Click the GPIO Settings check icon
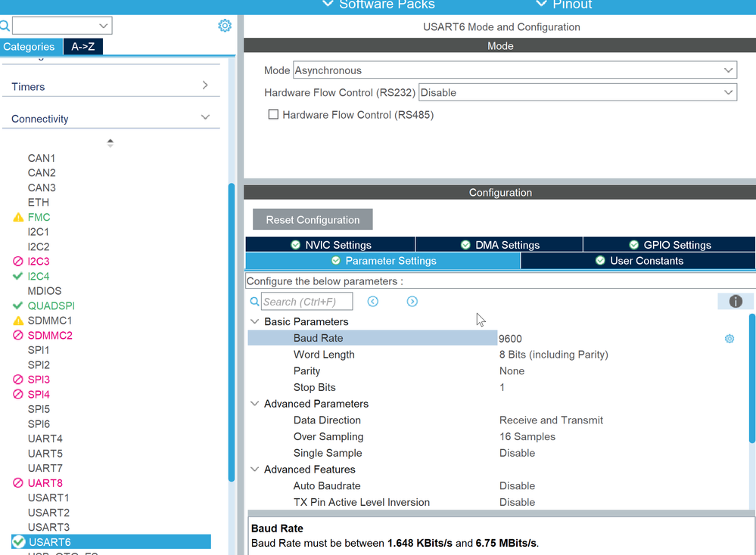The width and height of the screenshot is (756, 555). [634, 245]
